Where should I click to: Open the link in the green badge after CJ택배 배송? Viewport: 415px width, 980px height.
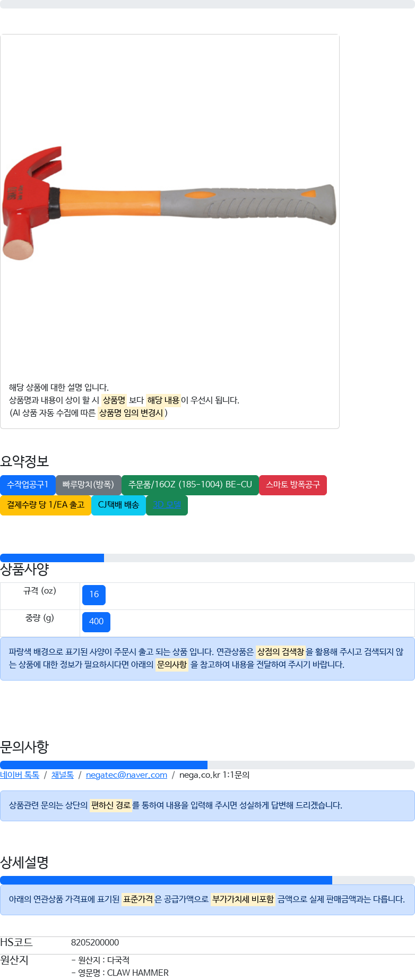coord(167,505)
